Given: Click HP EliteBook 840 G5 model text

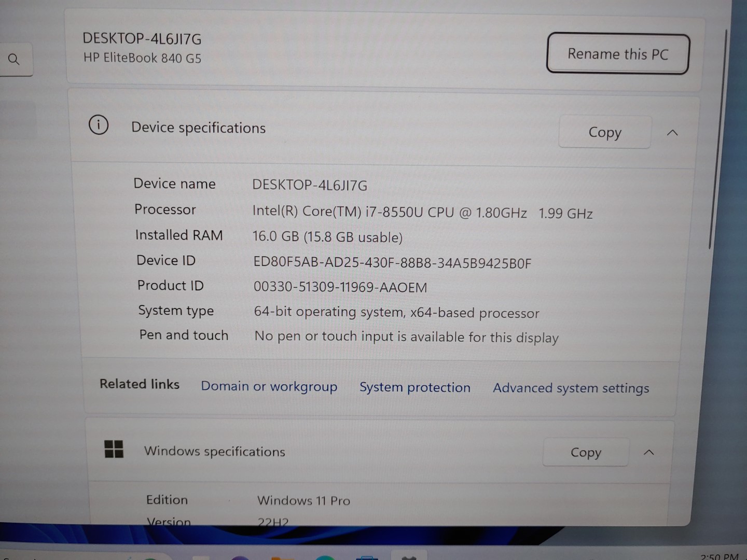Looking at the screenshot, I should [x=142, y=58].
